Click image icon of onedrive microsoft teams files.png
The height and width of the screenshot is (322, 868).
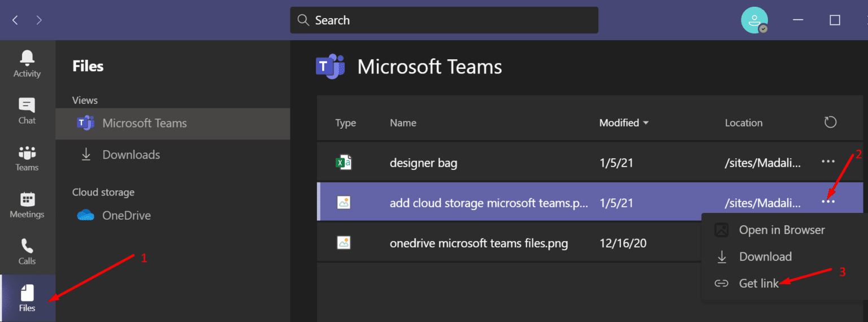344,243
